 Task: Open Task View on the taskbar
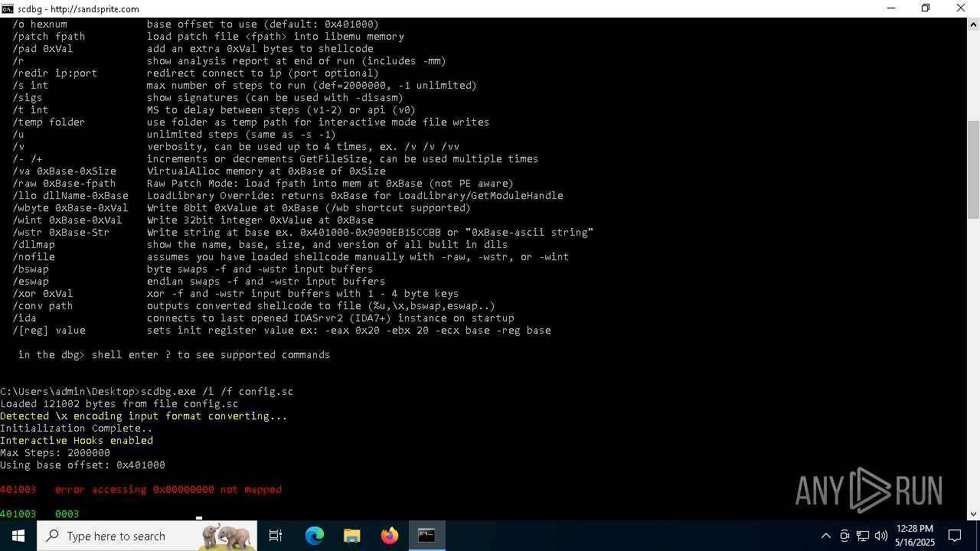click(276, 536)
